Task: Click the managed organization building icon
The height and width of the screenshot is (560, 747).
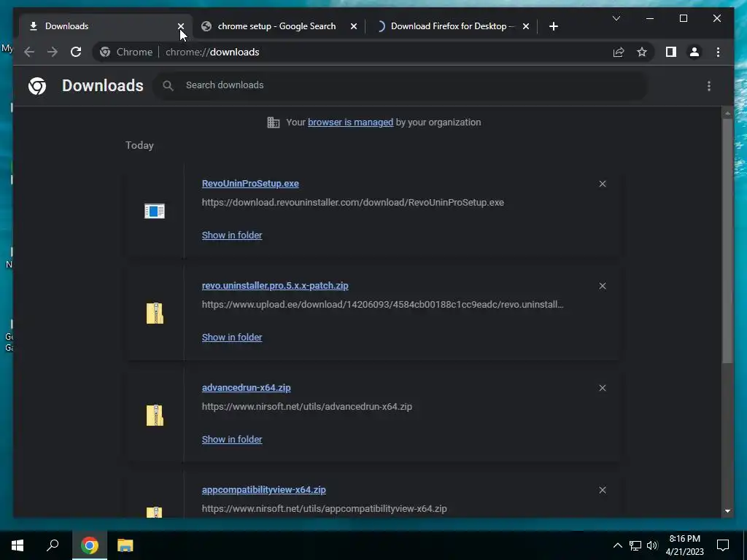Action: coord(274,122)
